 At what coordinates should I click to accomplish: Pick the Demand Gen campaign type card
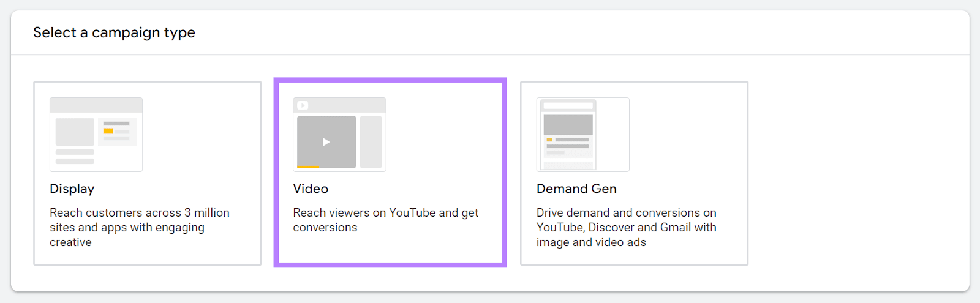click(634, 173)
